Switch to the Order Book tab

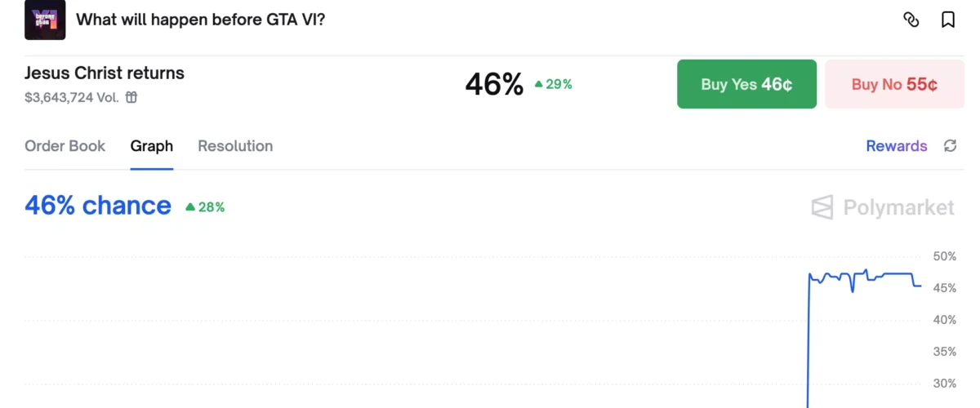point(65,146)
